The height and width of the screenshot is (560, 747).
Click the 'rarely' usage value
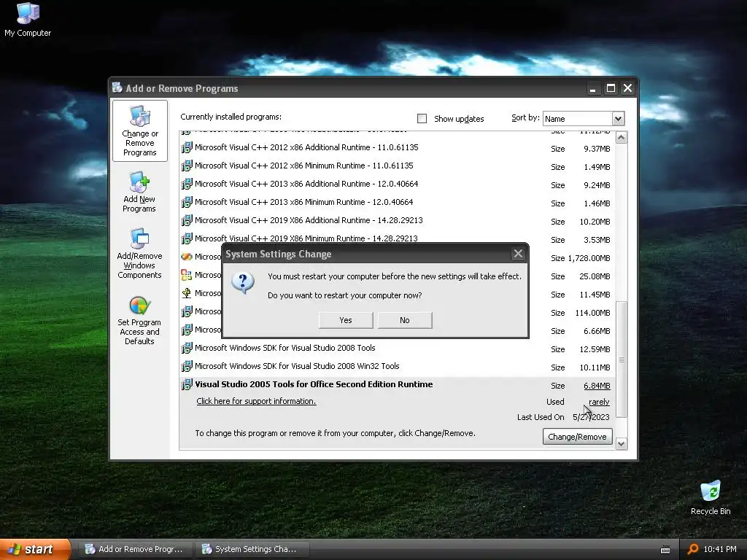pos(599,402)
